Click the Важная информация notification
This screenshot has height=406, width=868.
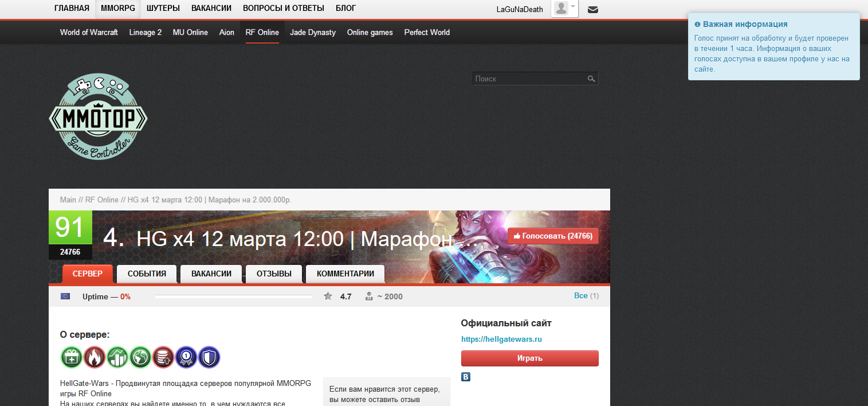coord(774,46)
